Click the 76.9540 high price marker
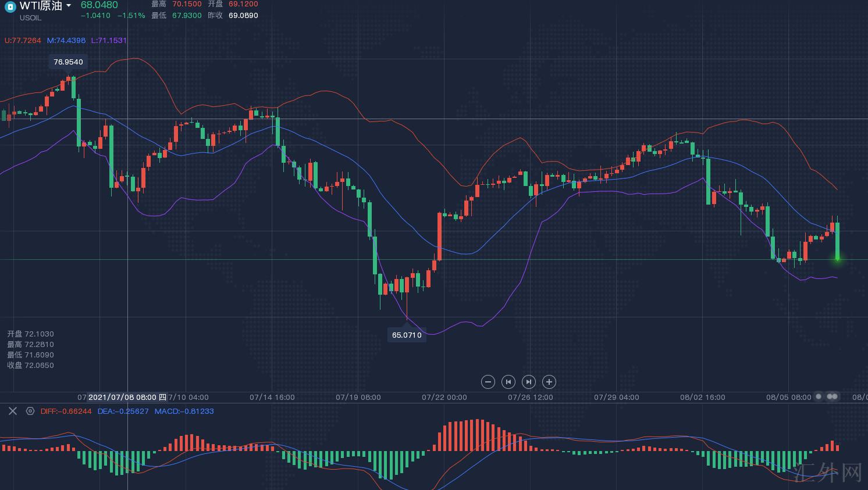 [68, 62]
